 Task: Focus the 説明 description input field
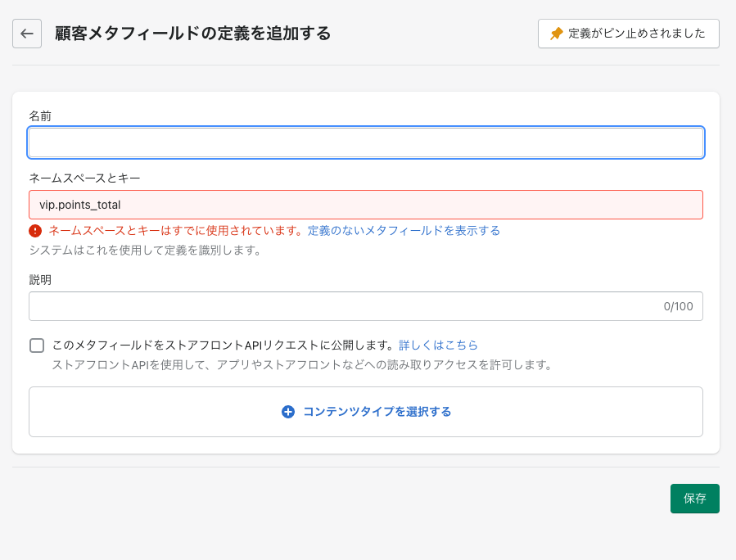point(366,306)
